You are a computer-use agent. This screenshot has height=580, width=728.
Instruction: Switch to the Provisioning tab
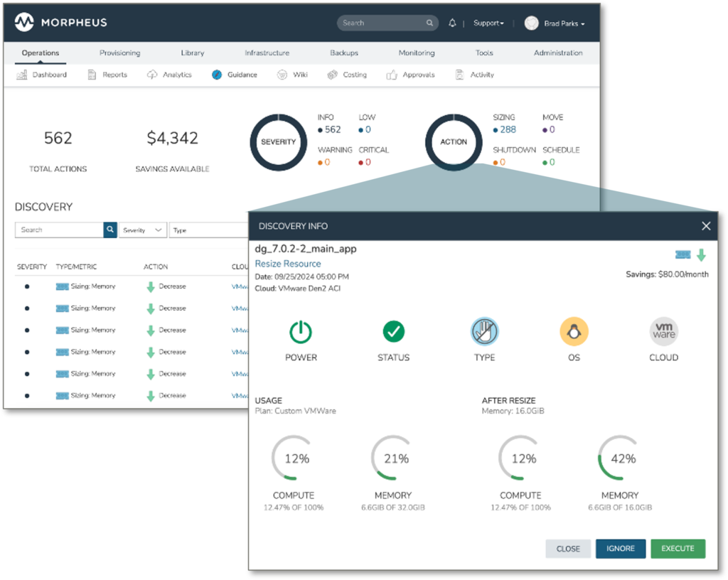(119, 53)
